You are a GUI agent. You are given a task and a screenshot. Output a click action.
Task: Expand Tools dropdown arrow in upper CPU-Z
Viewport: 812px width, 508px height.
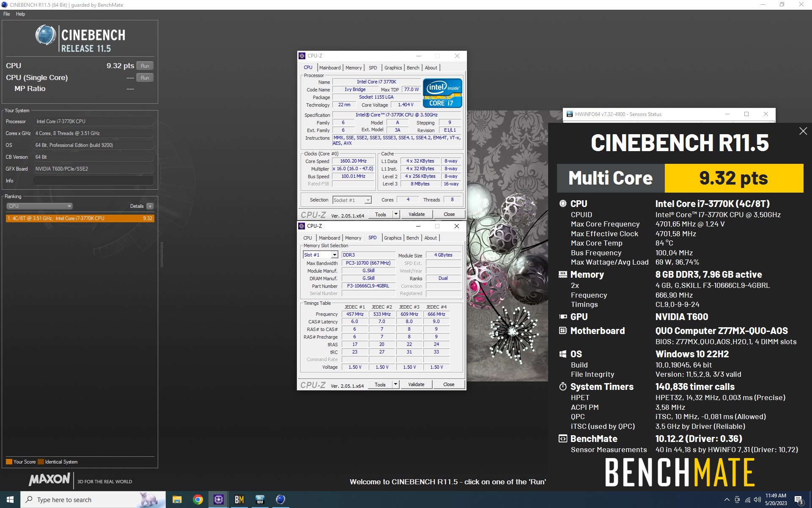[396, 215]
